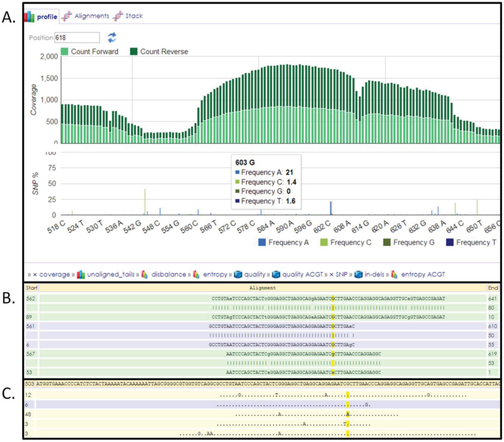Click the blue cube icon beside quality
The image size is (504, 442).
click(238, 275)
